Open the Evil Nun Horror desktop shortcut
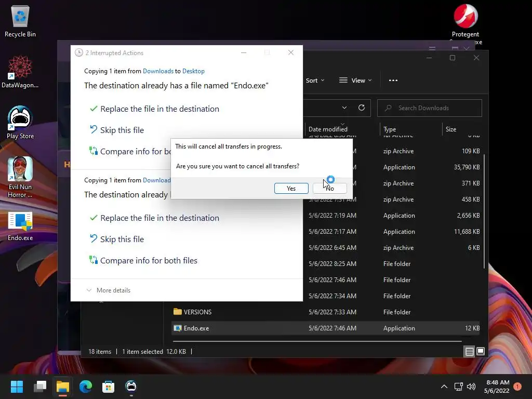The image size is (532, 399). click(x=20, y=177)
